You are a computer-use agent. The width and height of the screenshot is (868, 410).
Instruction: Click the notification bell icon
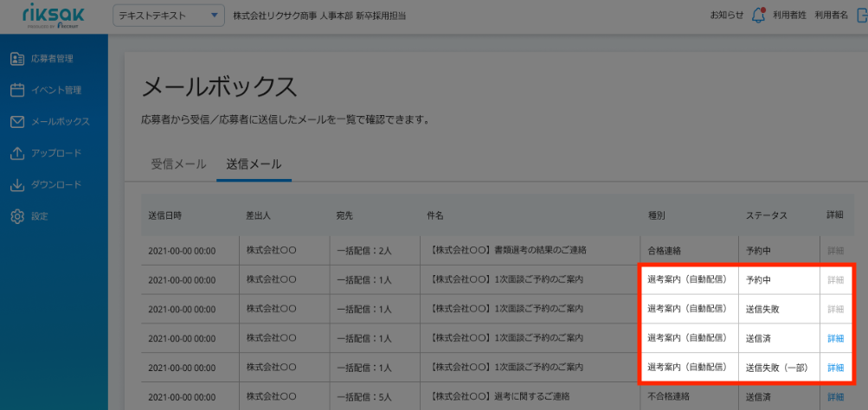click(758, 16)
